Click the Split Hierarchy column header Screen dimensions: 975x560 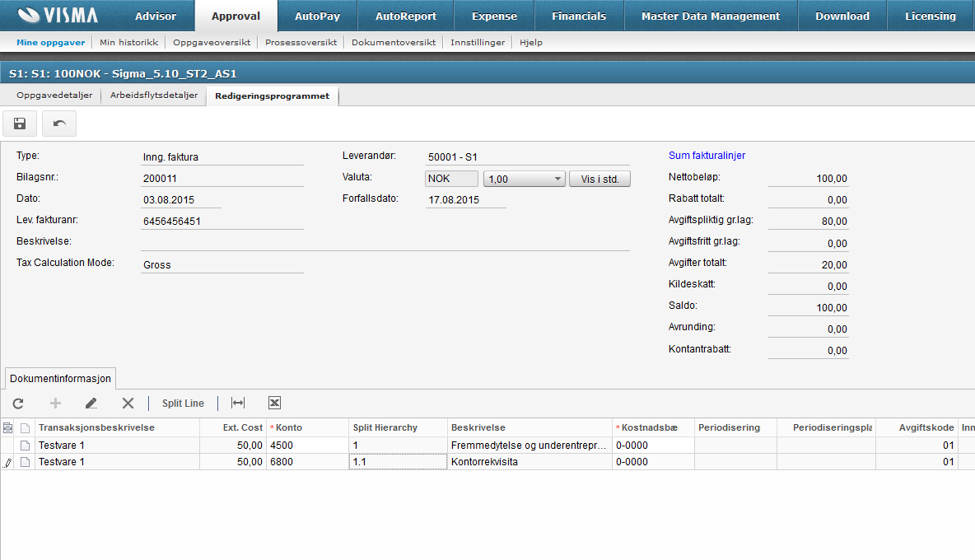click(x=398, y=427)
